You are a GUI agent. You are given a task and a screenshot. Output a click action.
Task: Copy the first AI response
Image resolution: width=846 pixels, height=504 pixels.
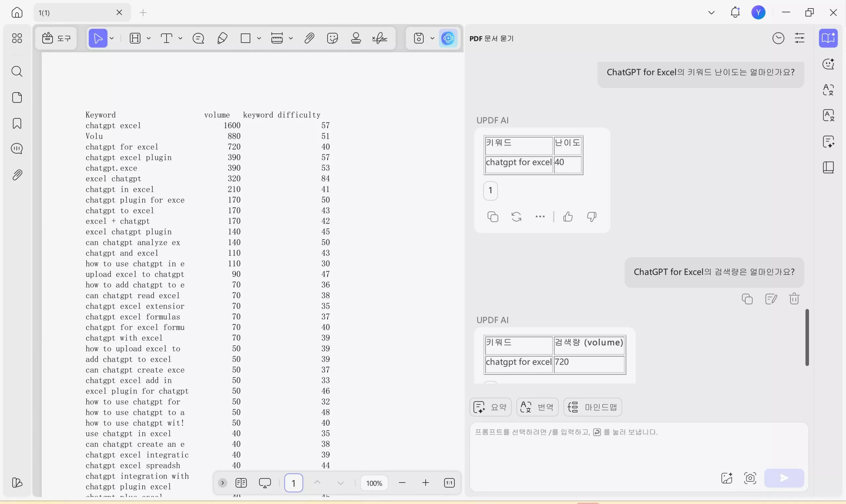pos(493,216)
